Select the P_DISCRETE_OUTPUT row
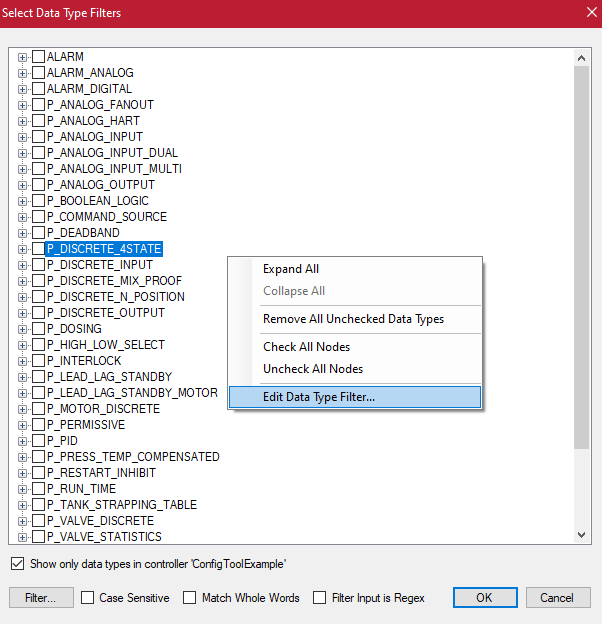The width and height of the screenshot is (602, 624). click(x=106, y=313)
